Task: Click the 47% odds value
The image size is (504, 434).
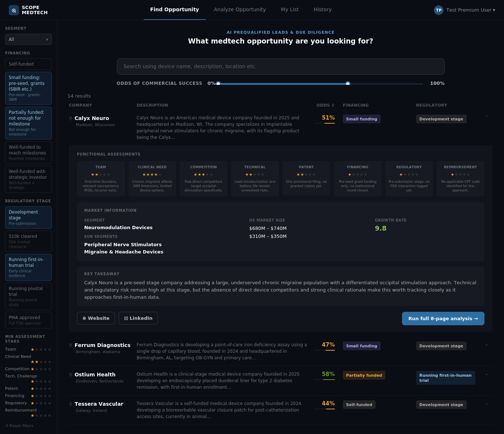Action: point(328,345)
